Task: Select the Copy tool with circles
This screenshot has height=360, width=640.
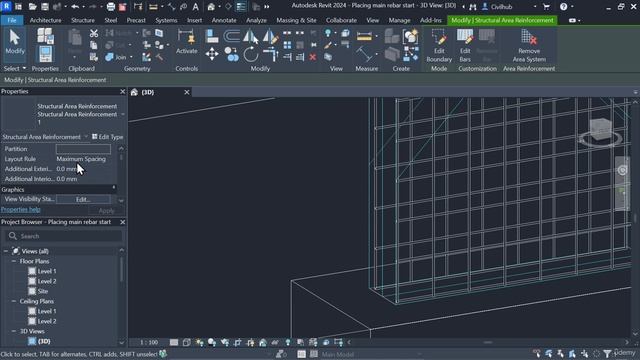Action: click(231, 54)
